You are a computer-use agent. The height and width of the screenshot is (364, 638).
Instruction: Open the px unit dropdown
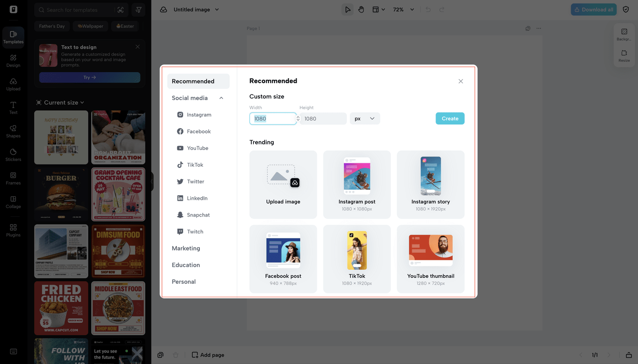tap(365, 119)
